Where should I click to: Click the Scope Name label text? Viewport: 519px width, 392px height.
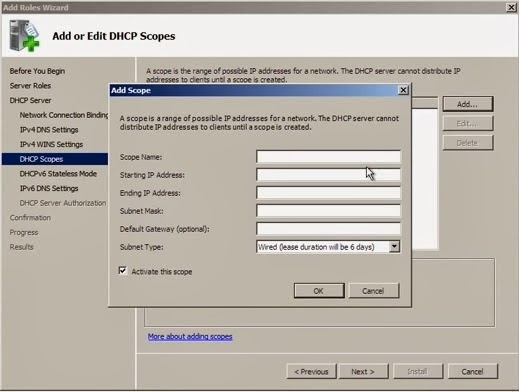(141, 157)
